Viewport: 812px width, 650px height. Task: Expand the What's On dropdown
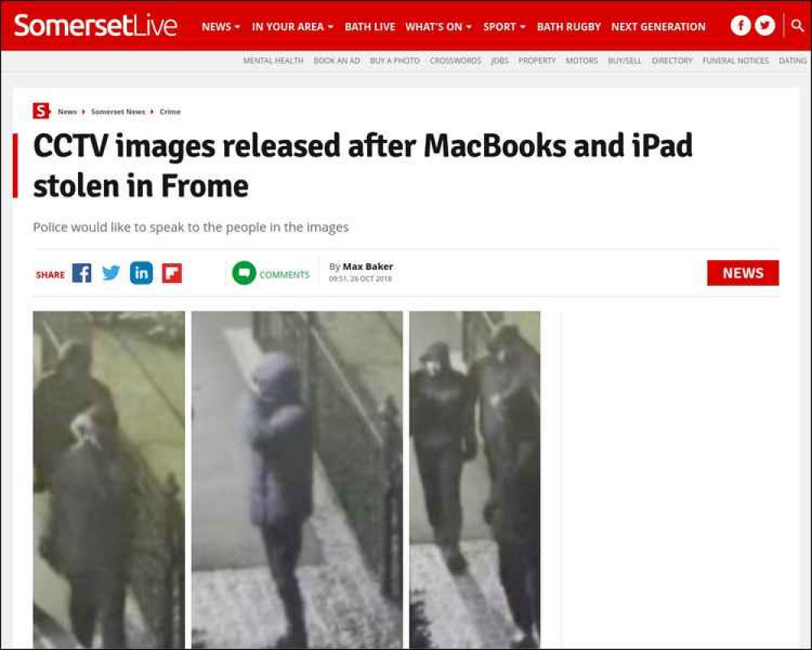click(x=438, y=27)
